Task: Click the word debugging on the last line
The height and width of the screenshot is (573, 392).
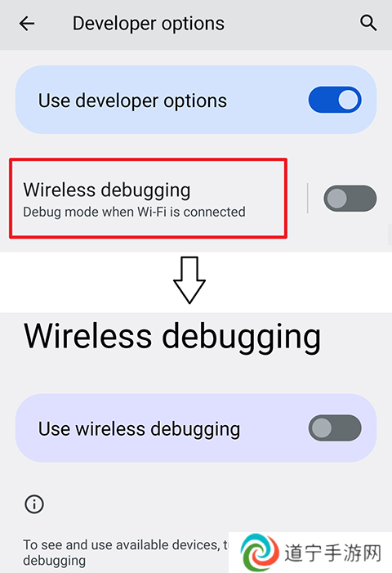Action: click(55, 561)
